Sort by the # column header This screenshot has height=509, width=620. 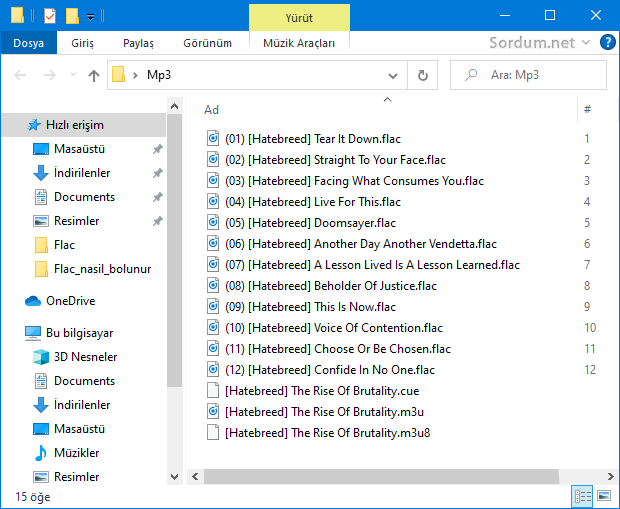click(588, 109)
